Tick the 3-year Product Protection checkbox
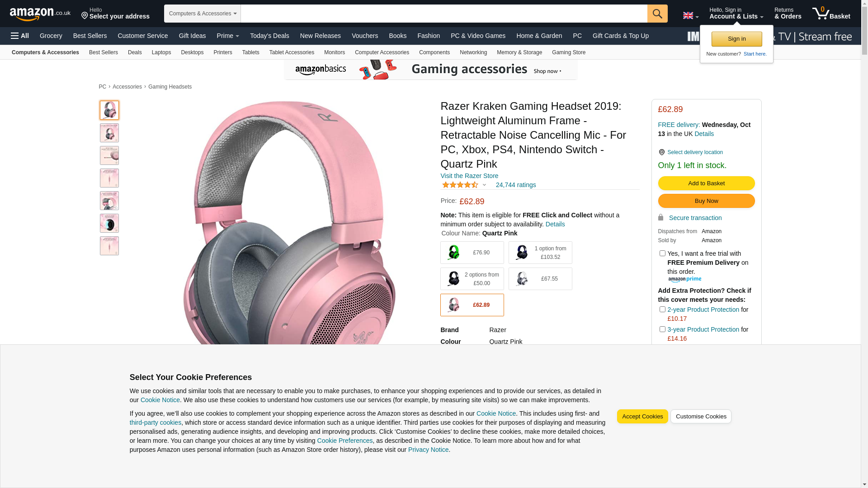Screen dimensions: 868x488 662,329
